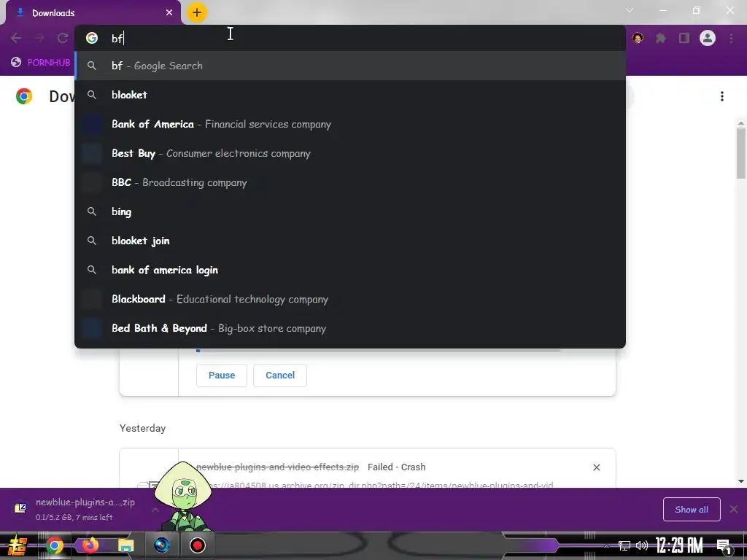This screenshot has width=747, height=560.
Task: Select the 'Blackboard' suggestion
Action: tap(350, 299)
